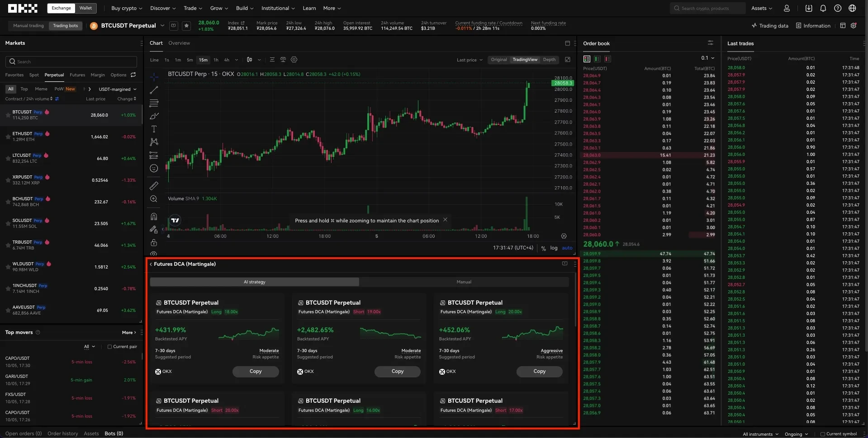Click the Markets search field
This screenshot has height=438, width=868.
(x=71, y=61)
